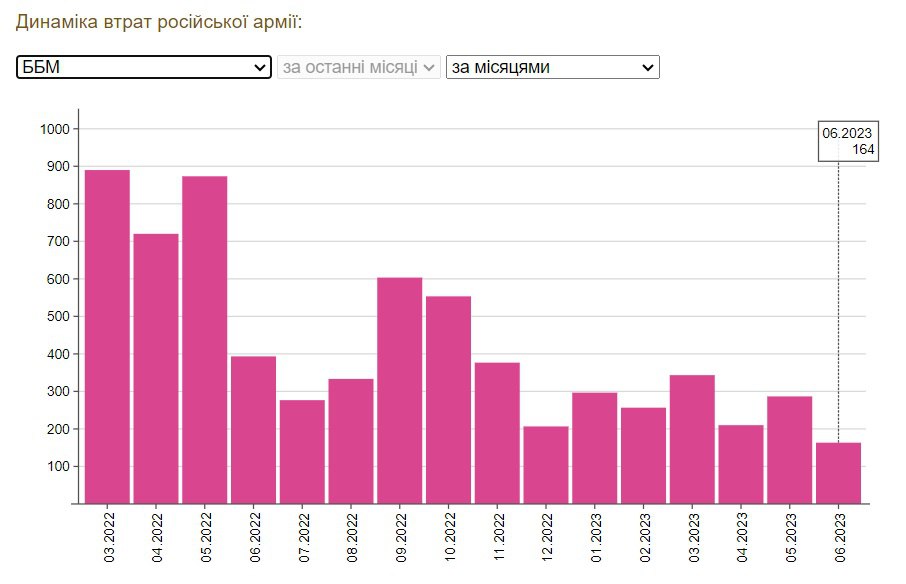Select the 05.2023 bar in the chart
The image size is (906, 584).
coord(790,450)
